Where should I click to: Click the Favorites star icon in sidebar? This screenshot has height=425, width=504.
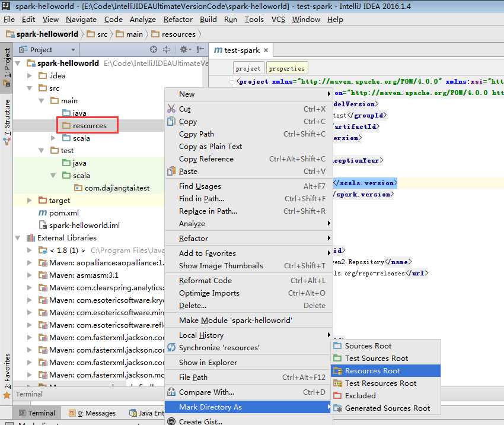(x=7, y=395)
